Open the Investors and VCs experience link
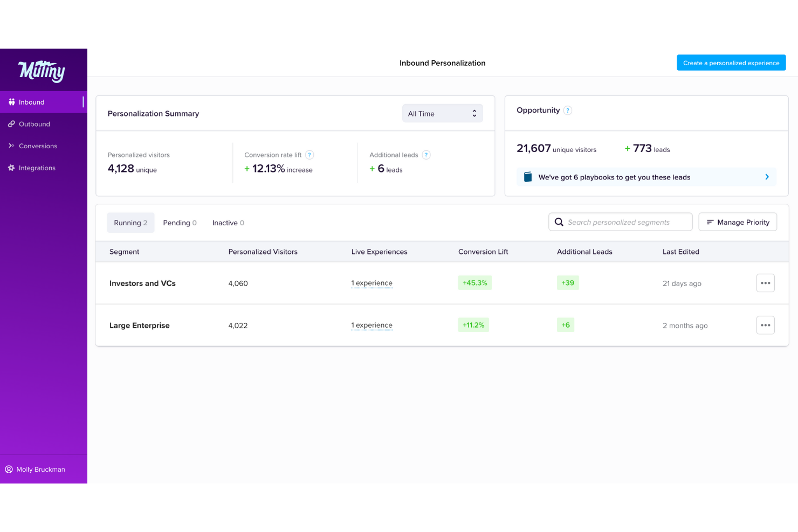The height and width of the screenshot is (532, 798). click(372, 284)
